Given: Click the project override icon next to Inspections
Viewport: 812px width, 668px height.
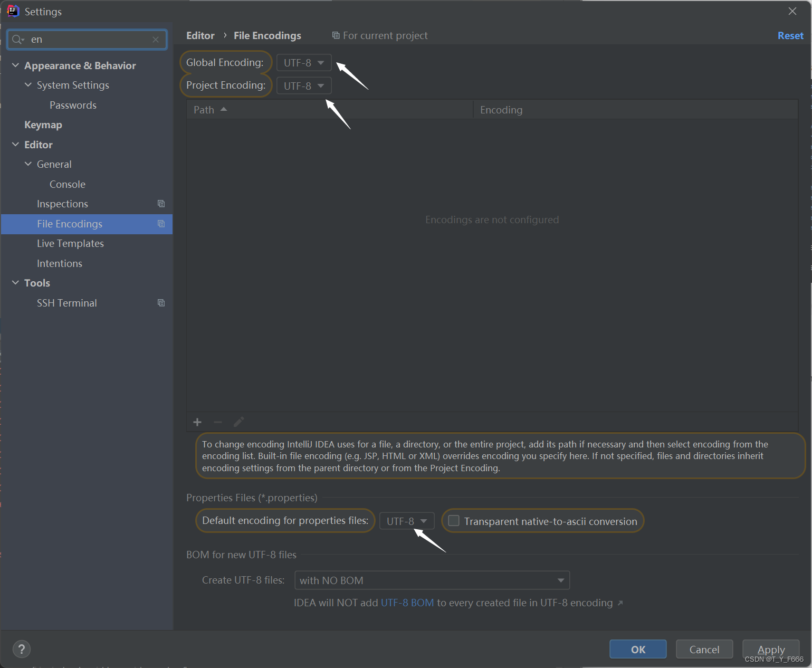Looking at the screenshot, I should pos(161,204).
